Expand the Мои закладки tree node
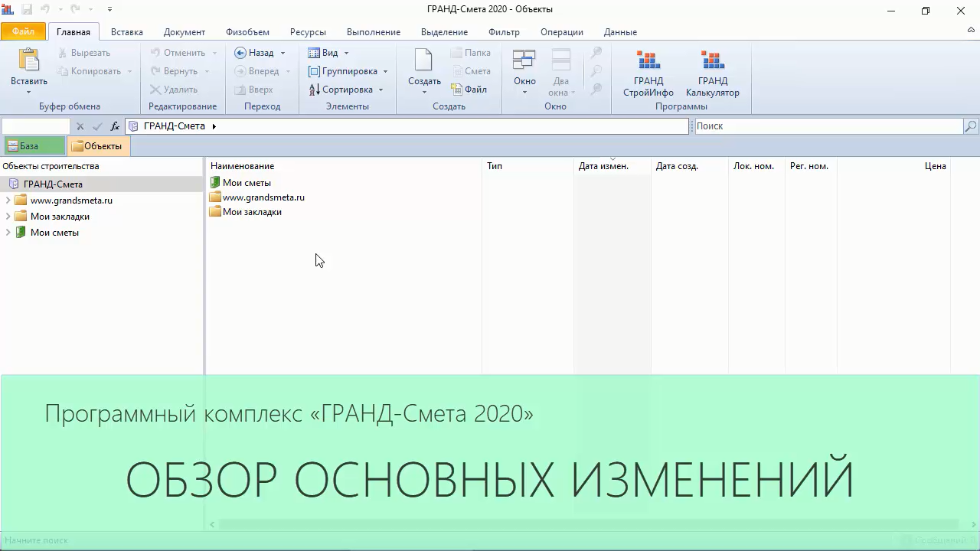This screenshot has width=980, height=551. pos(8,217)
